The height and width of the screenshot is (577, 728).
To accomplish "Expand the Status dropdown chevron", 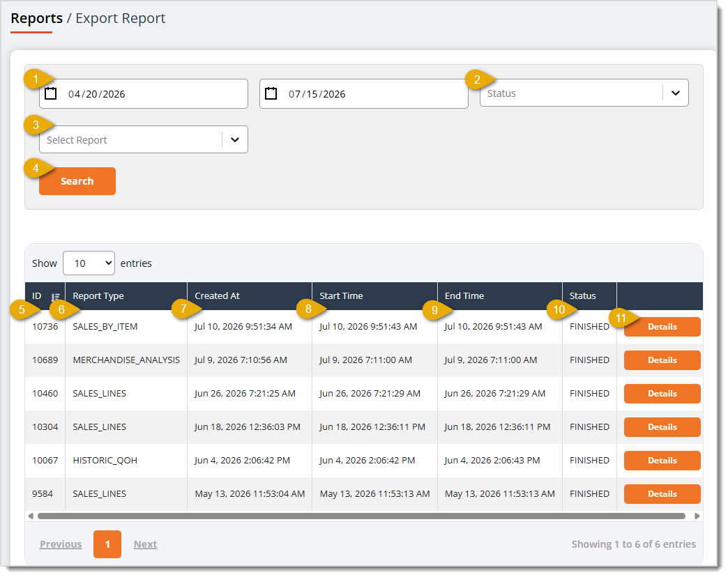I will pyautogui.click(x=676, y=93).
